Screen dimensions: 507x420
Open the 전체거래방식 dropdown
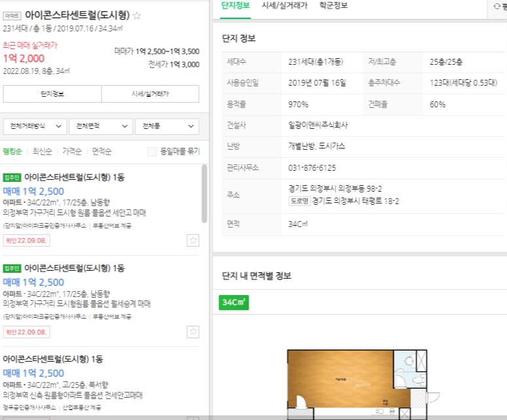pos(35,126)
